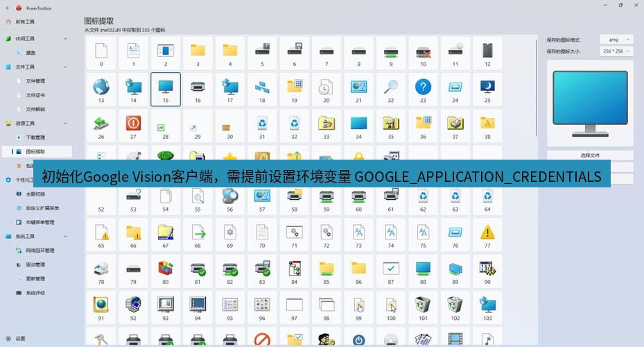Go to 下载管理 in sidebar

click(x=36, y=137)
